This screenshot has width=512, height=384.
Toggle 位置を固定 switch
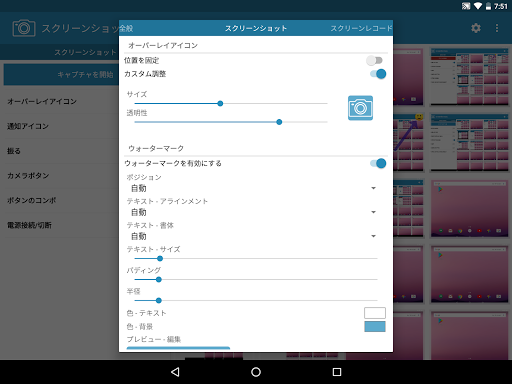point(375,60)
